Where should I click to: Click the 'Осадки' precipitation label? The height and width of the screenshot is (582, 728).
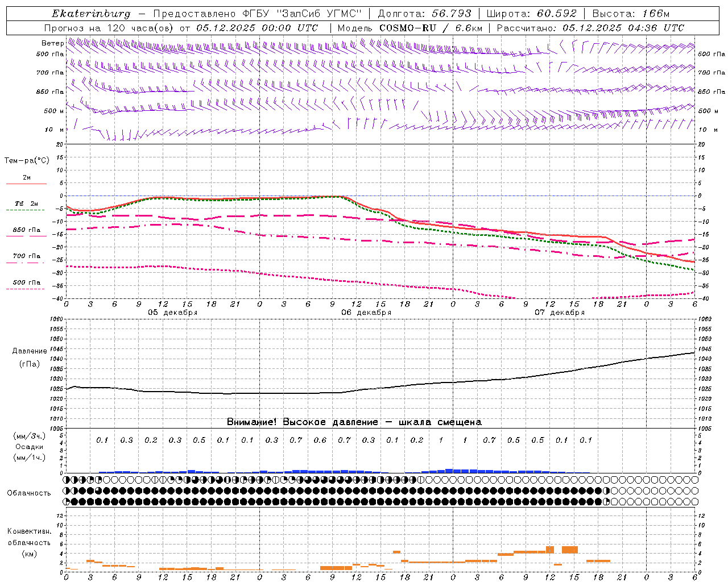click(30, 447)
